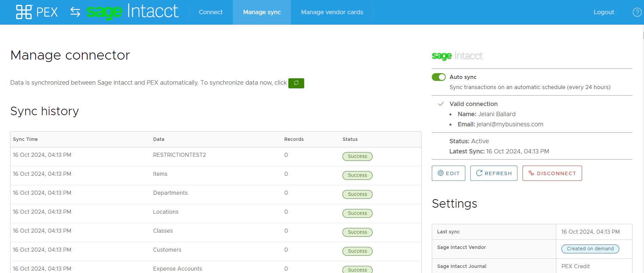The image size is (644, 273).
Task: Click sync time in Departments row
Action: click(x=42, y=193)
